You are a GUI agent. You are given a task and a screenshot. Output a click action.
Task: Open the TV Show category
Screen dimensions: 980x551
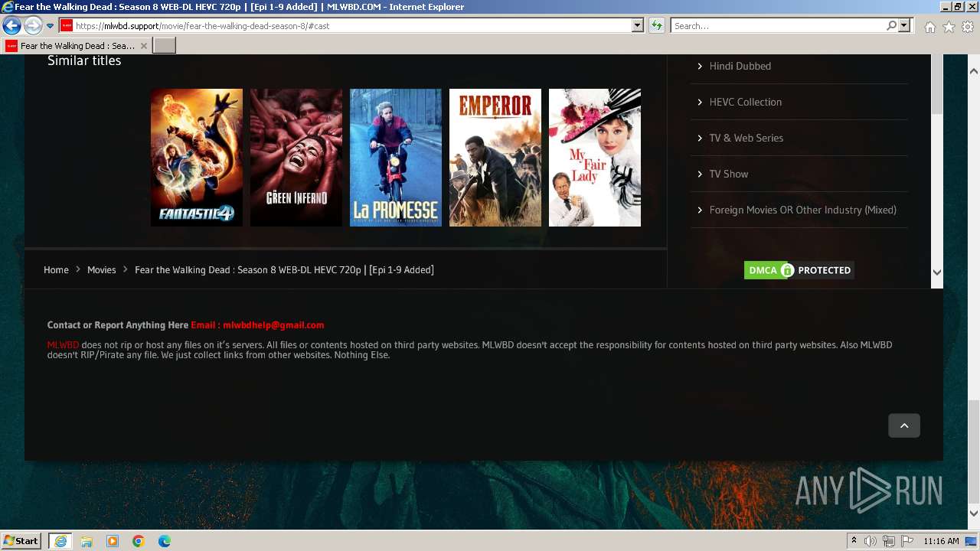(x=728, y=174)
